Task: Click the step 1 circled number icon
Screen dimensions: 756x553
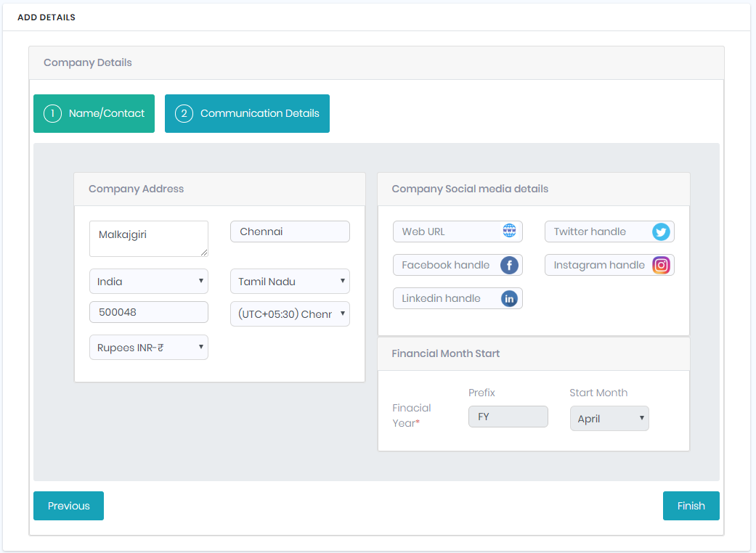Action: click(52, 114)
